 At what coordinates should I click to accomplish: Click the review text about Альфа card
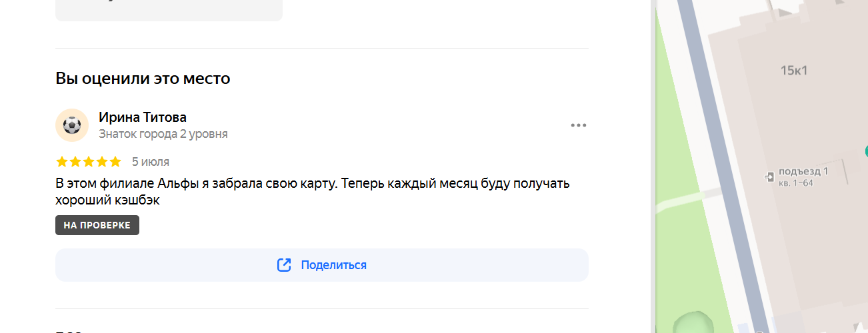(313, 191)
